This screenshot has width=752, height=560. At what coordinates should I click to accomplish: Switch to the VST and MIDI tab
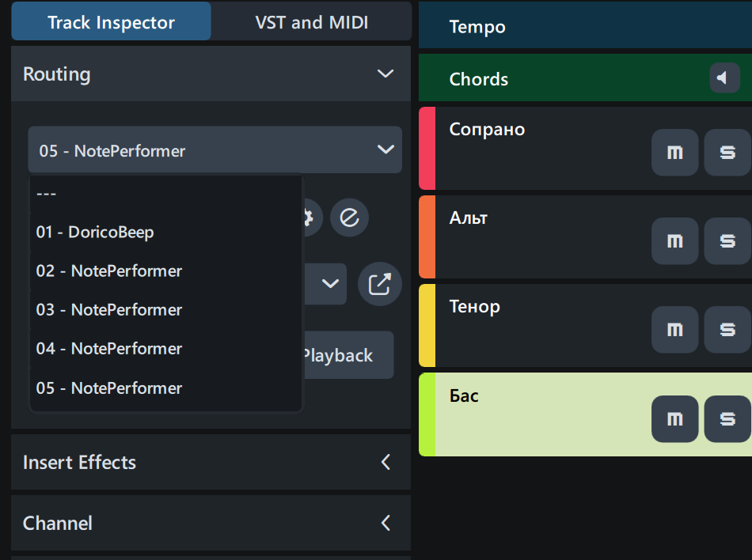(311, 22)
